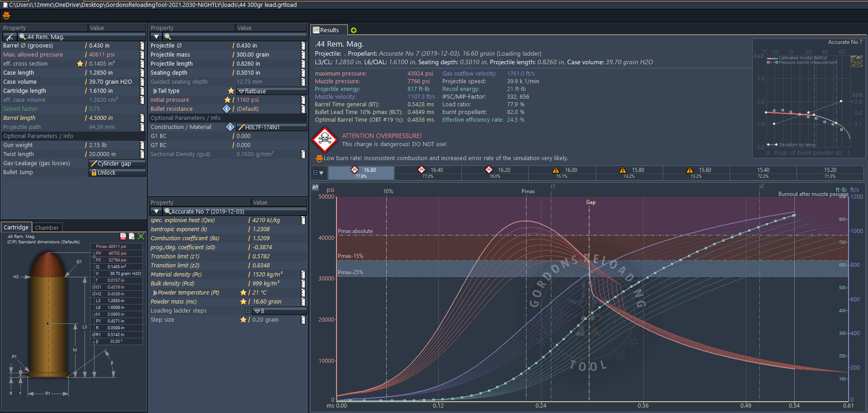Open powder search showing Accurate No 7
This screenshot has width=868, height=413.
235,211
